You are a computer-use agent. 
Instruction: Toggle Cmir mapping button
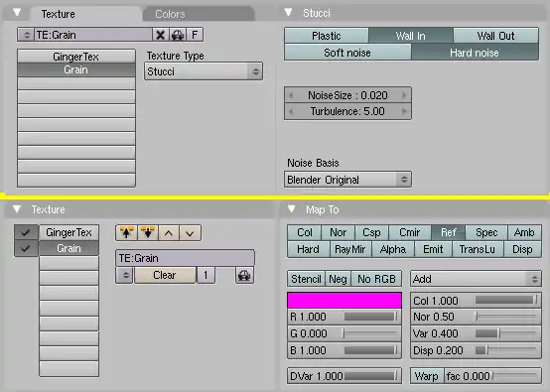point(410,232)
